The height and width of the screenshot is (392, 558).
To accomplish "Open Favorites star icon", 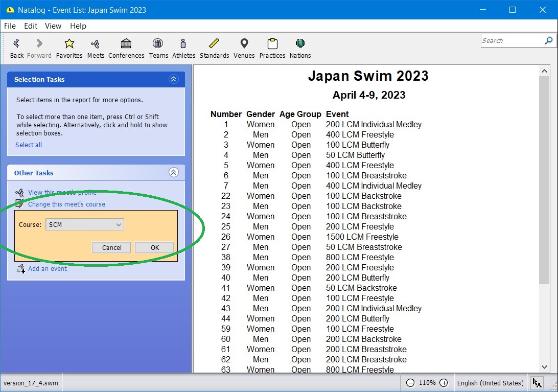I will pos(69,44).
